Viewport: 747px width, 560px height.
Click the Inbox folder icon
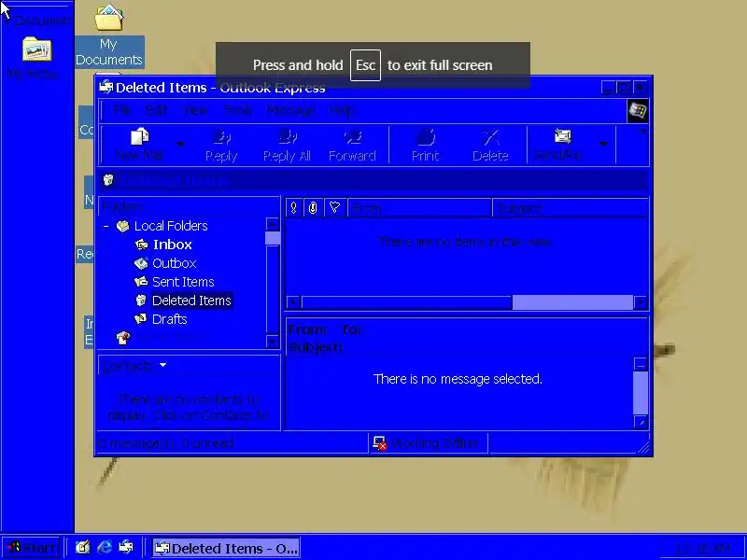[x=142, y=245]
